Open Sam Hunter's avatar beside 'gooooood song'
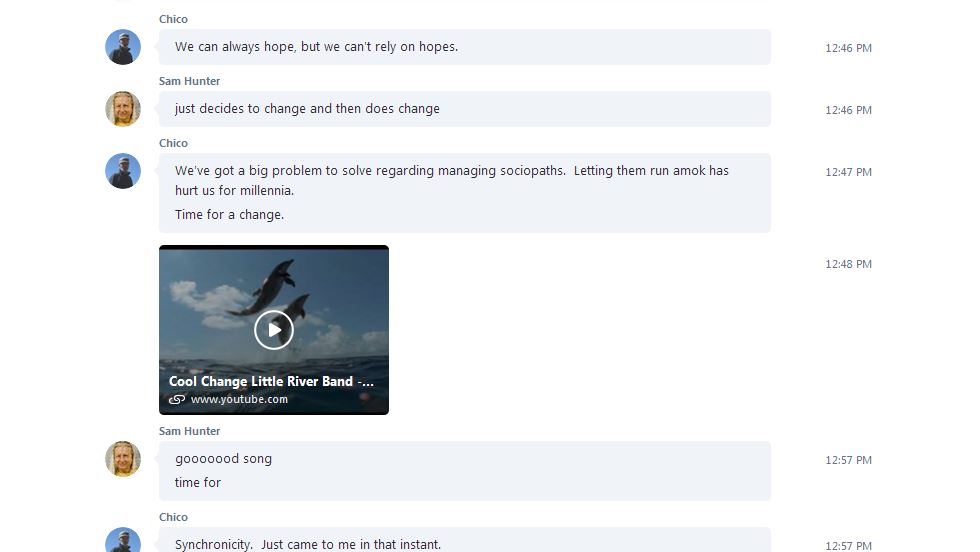Screen dimensions: 980x552 pos(122,459)
